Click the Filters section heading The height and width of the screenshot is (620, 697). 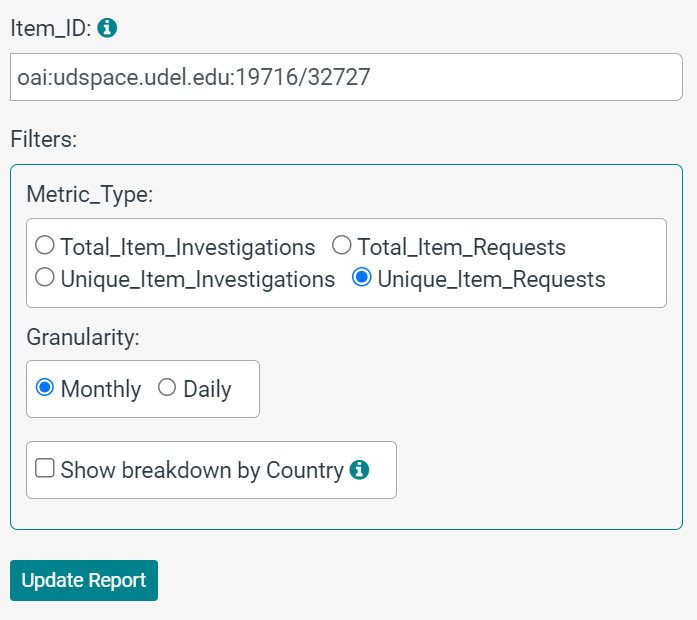pos(43,138)
